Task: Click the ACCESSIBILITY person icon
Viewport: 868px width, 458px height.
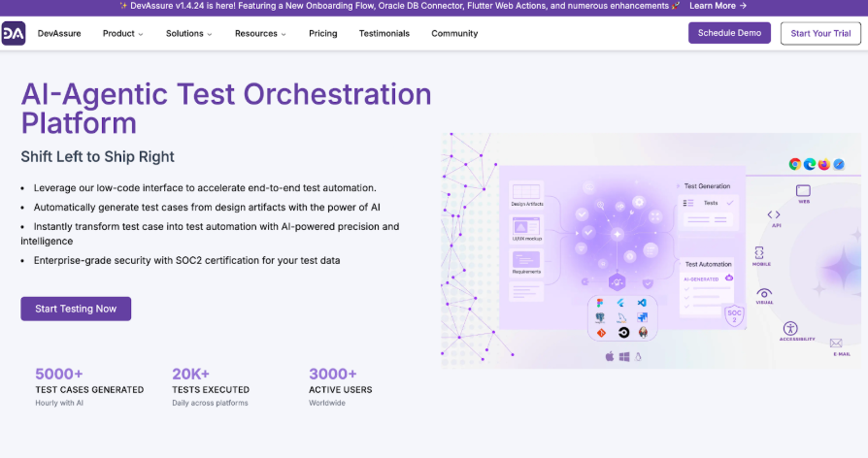Action: 790,328
